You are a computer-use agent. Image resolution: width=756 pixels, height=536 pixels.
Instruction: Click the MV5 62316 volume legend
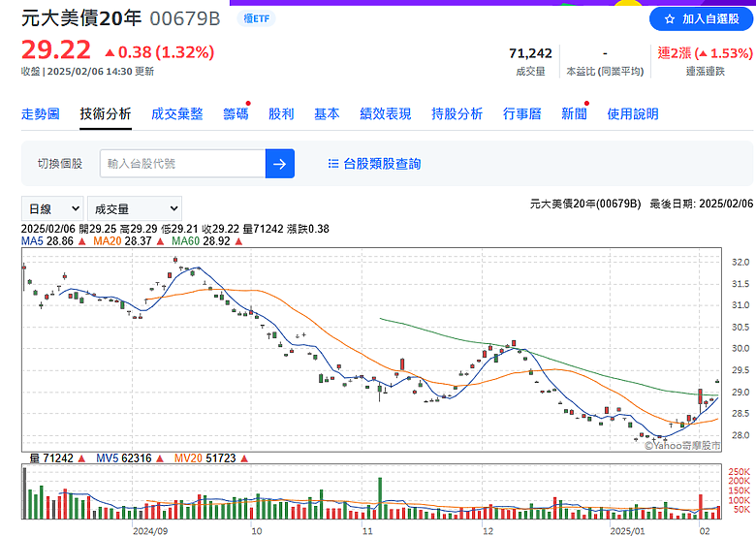click(124, 458)
